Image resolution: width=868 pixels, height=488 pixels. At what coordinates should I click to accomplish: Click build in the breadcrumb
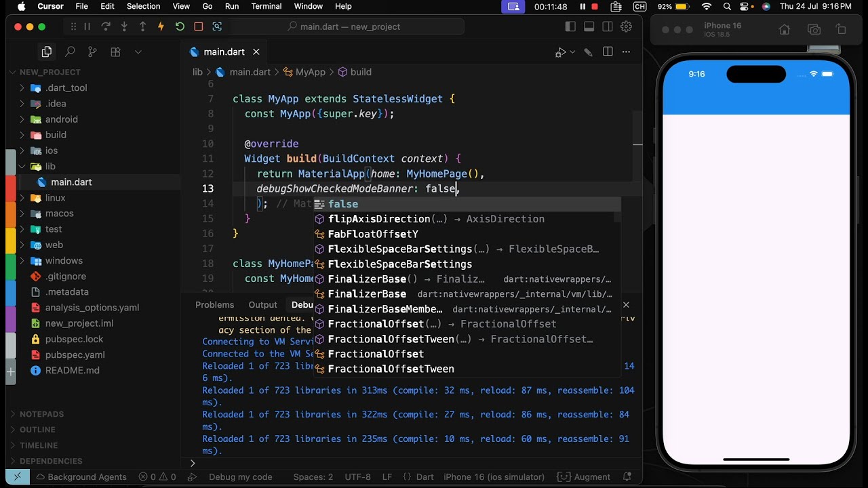(x=361, y=72)
